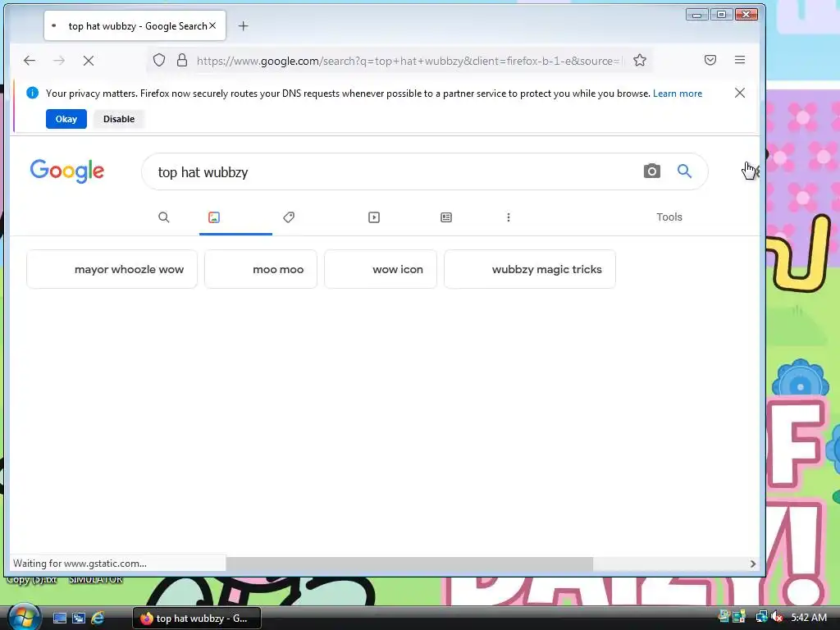The width and height of the screenshot is (840, 630).
Task: Select the 'top hat wubbzy - Google Search' tab
Action: (x=135, y=25)
